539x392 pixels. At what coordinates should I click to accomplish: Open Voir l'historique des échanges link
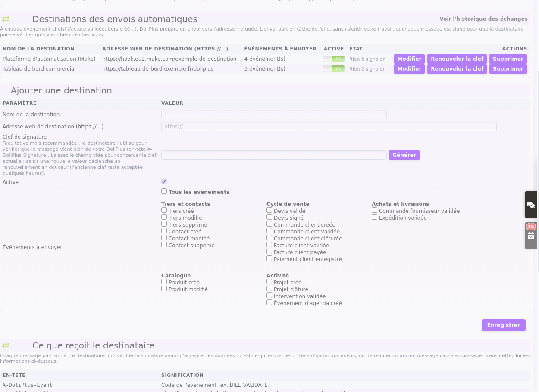click(x=483, y=19)
